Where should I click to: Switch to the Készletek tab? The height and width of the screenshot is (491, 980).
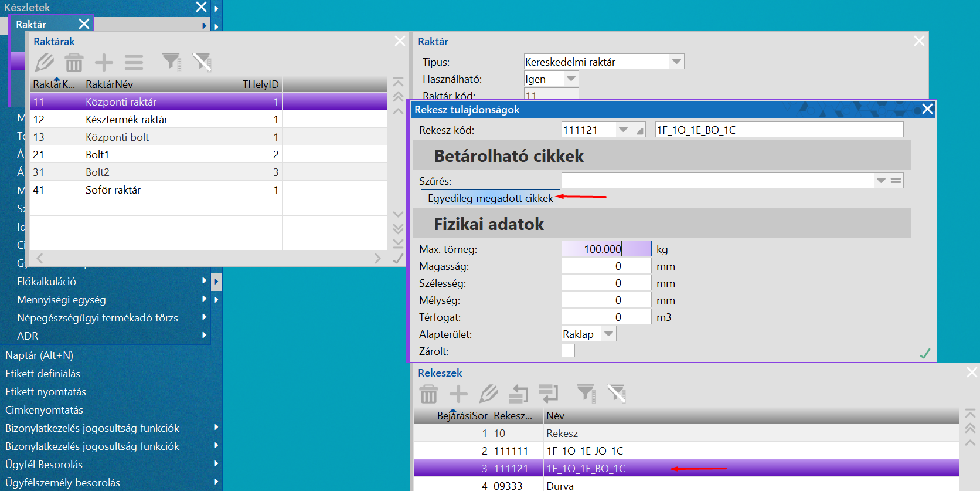(x=27, y=8)
